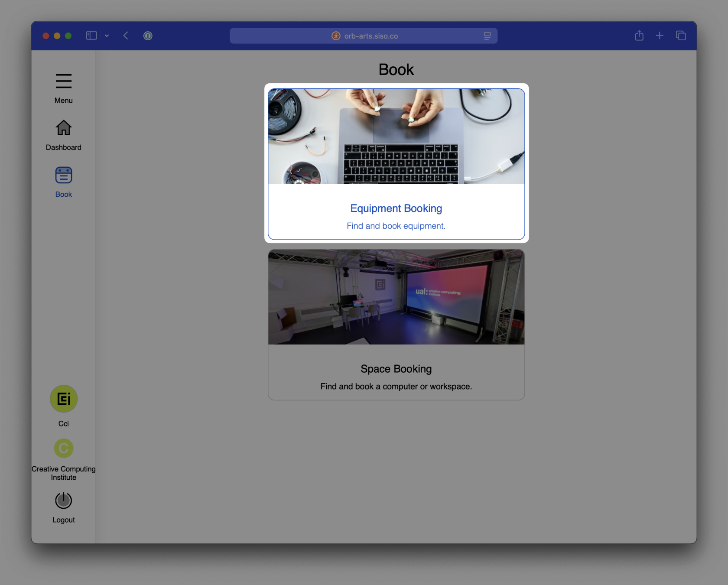Go back with the back arrow
Image resolution: width=728 pixels, height=585 pixels.
click(x=126, y=36)
